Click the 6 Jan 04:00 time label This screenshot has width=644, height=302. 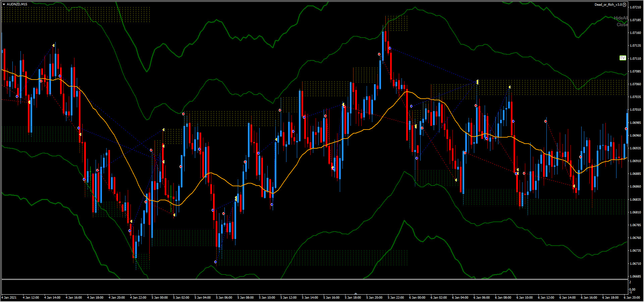coord(460,298)
